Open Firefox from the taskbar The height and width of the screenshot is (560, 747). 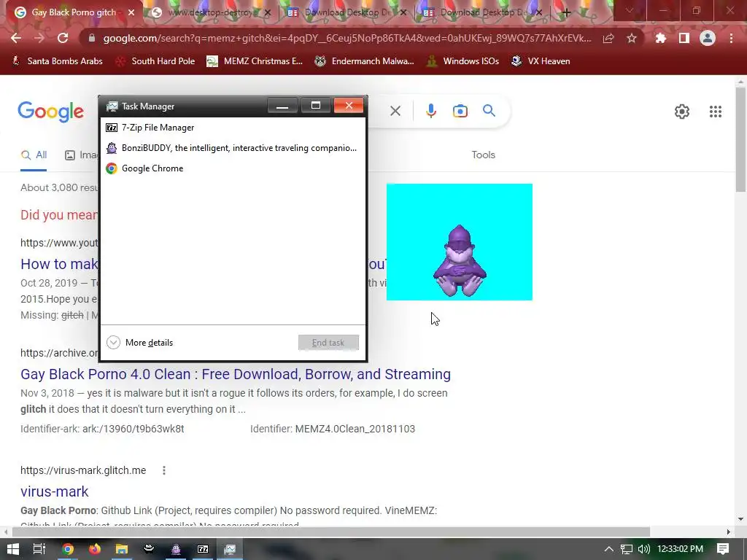coord(94,549)
